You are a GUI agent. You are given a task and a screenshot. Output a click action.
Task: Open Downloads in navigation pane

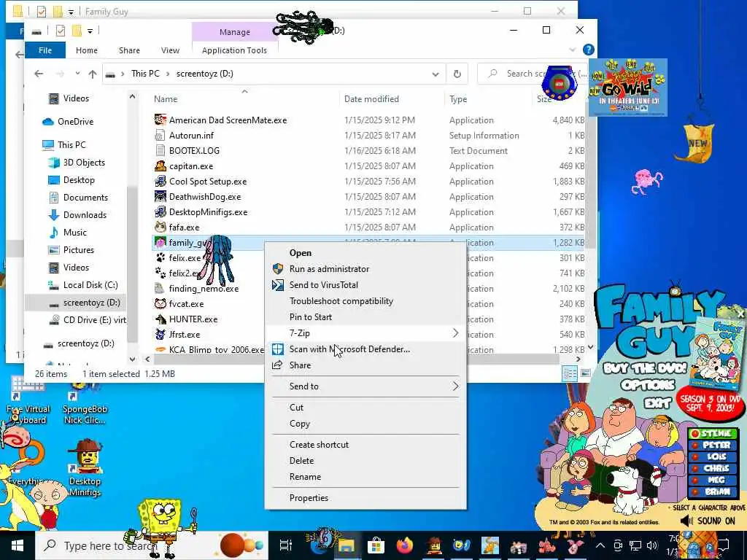[x=85, y=215]
